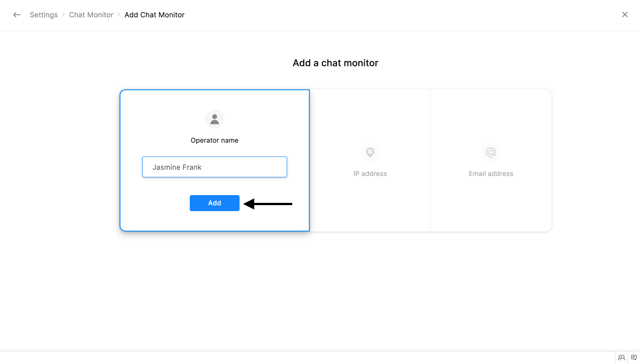The image size is (640, 364).
Task: Close the Add Chat Monitor page
Action: click(625, 15)
